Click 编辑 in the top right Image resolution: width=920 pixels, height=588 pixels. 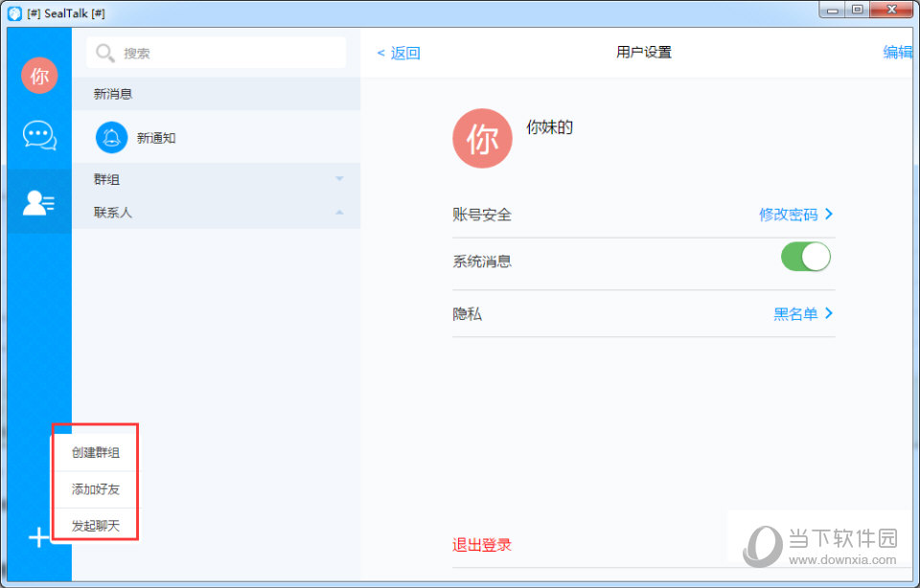click(898, 52)
